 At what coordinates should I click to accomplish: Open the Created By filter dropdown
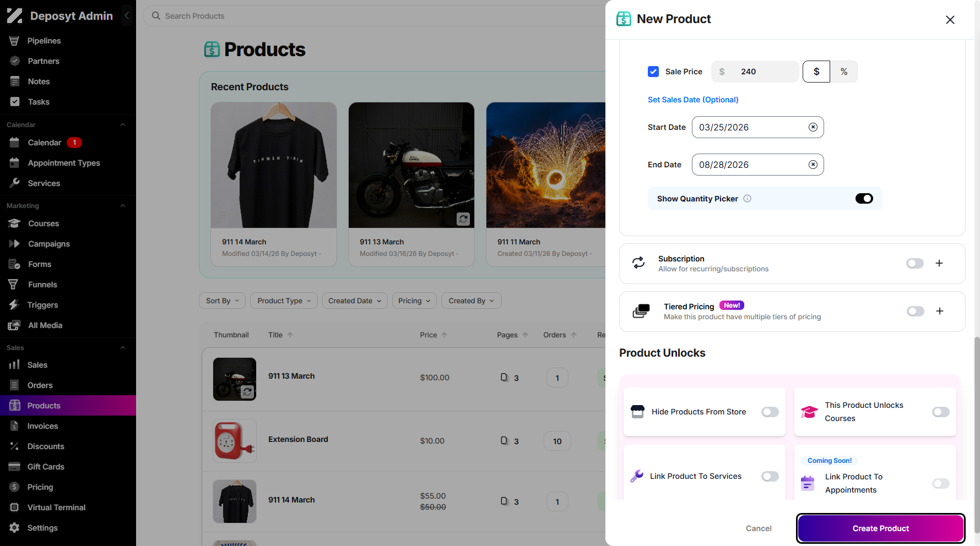[x=472, y=301]
